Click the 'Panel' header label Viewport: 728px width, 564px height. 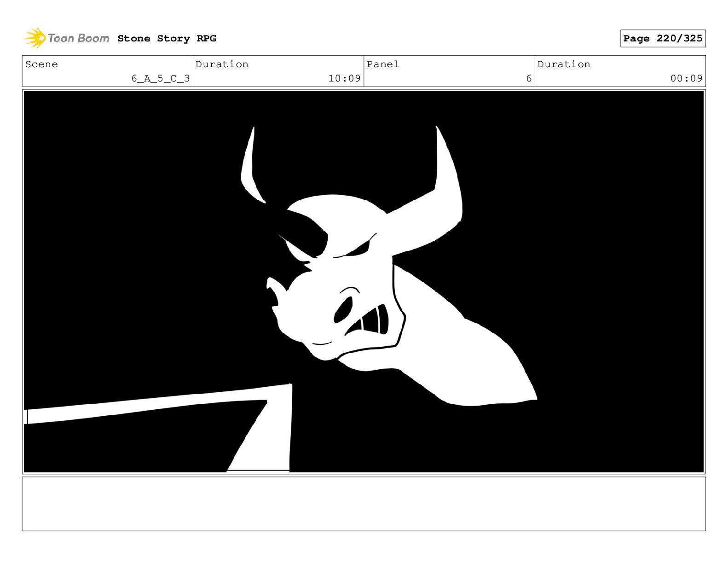coord(382,64)
